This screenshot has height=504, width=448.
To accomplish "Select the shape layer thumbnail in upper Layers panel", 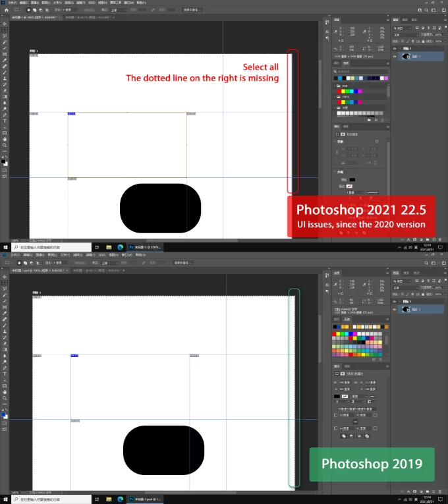I will click(x=406, y=56).
